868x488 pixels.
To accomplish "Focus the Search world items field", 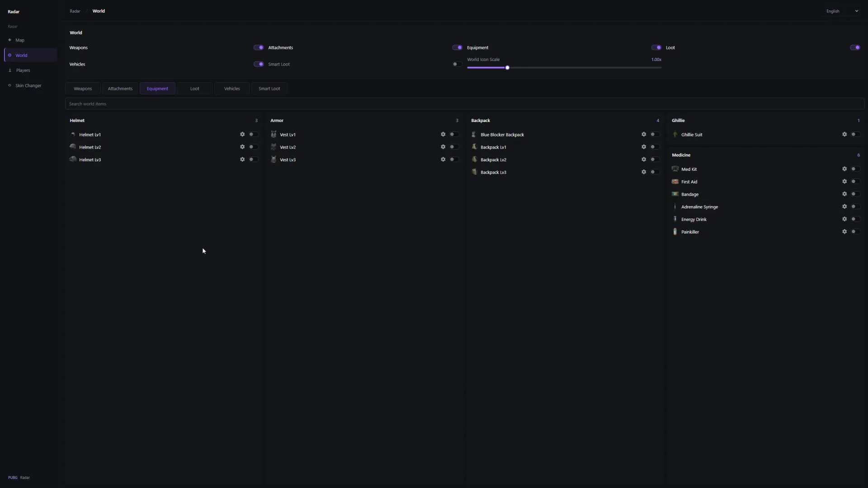I will click(465, 104).
